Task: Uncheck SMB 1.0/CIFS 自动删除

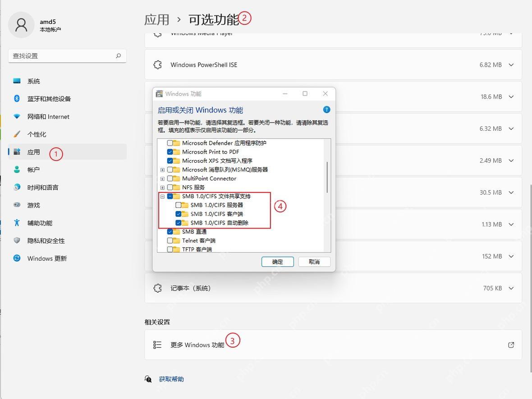Action: point(178,223)
